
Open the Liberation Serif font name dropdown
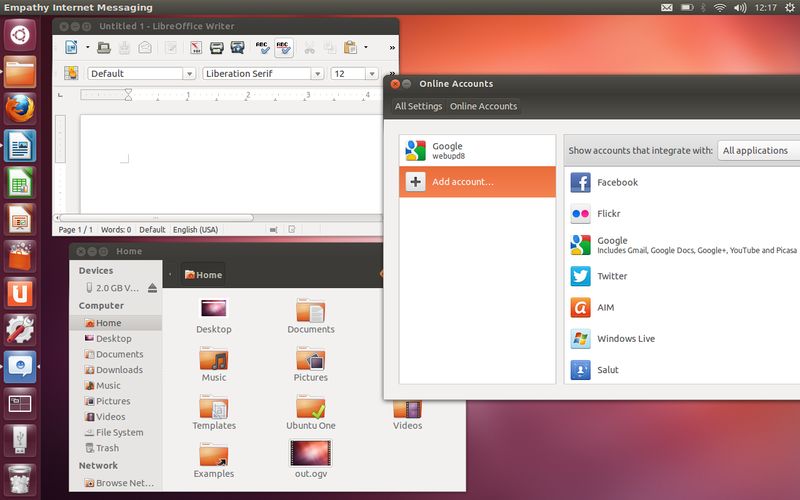(317, 73)
